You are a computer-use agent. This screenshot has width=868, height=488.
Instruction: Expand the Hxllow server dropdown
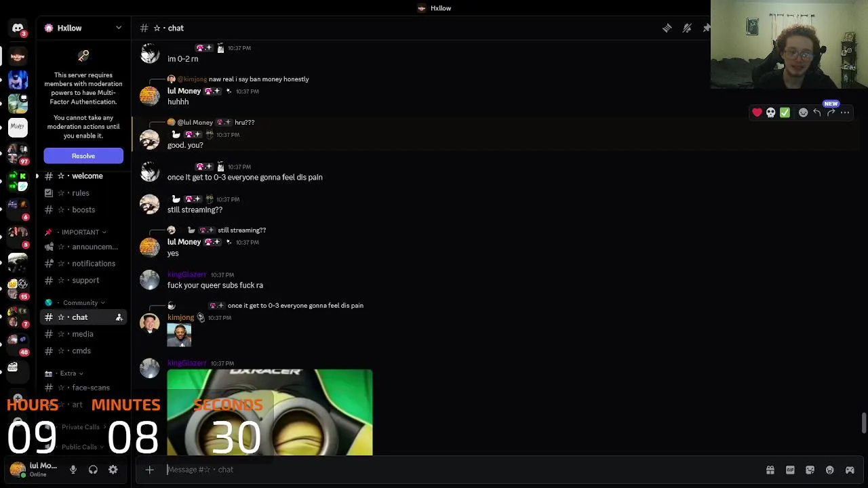119,28
